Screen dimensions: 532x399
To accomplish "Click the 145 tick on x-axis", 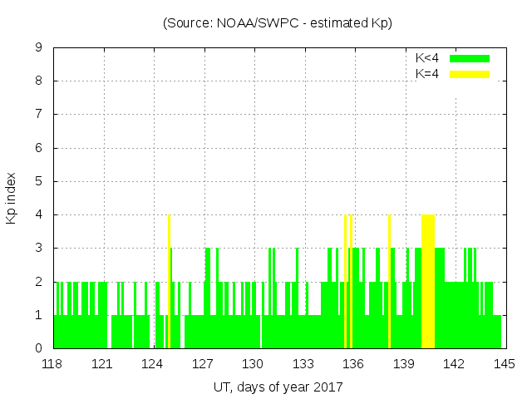I will coord(504,364).
